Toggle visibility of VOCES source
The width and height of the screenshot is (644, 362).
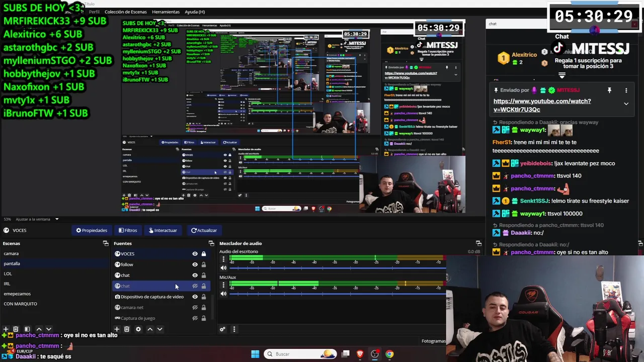[x=195, y=254]
